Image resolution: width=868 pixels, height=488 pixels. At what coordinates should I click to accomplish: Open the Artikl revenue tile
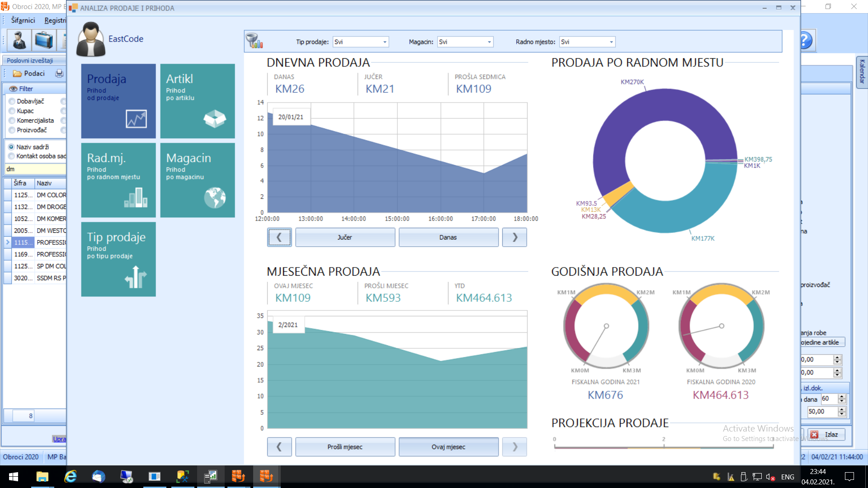pyautogui.click(x=198, y=101)
